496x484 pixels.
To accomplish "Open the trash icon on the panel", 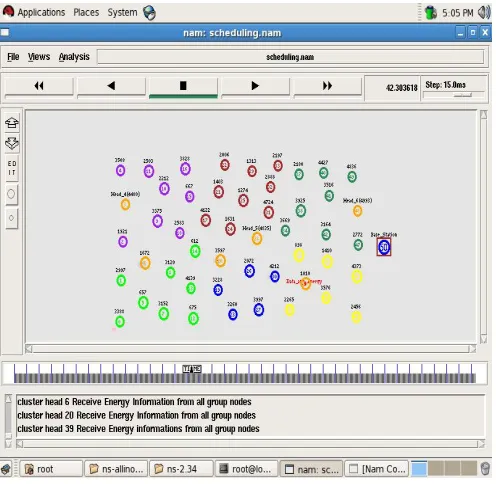I will click(x=485, y=469).
